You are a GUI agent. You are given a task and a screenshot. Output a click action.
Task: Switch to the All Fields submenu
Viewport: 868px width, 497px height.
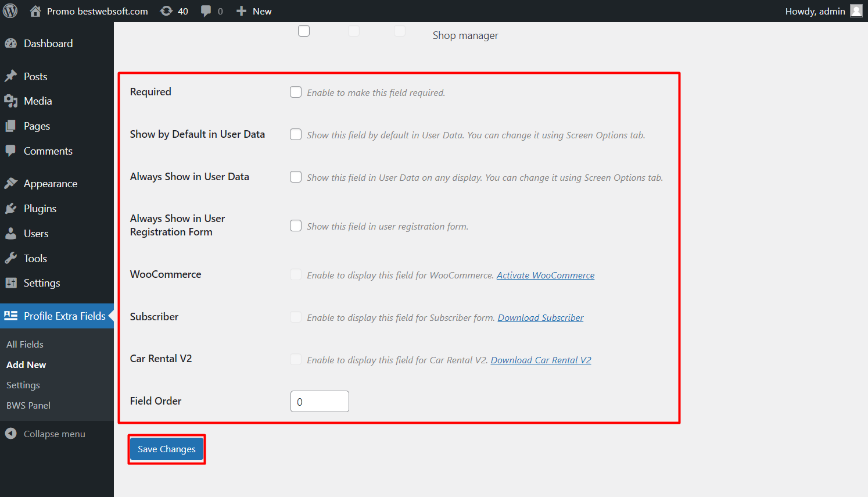coord(24,344)
